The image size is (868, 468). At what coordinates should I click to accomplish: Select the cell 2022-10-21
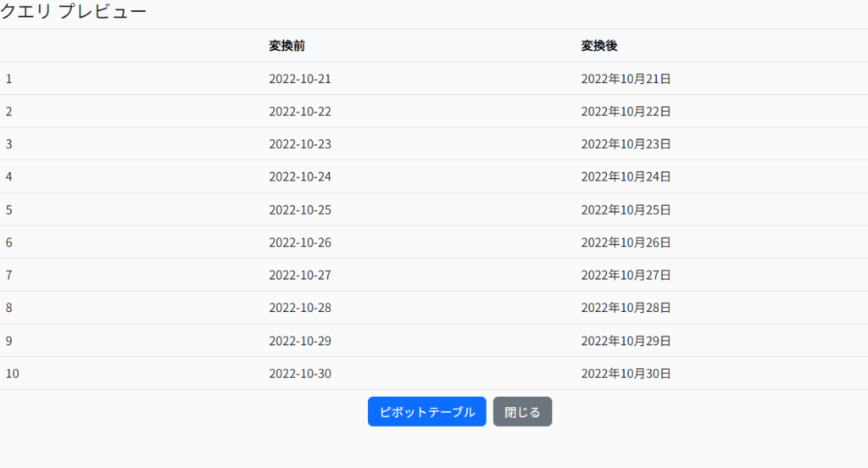click(300, 79)
